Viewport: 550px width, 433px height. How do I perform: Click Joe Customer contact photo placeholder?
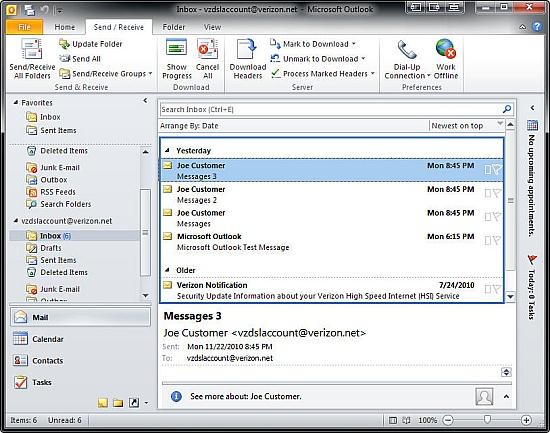click(484, 397)
